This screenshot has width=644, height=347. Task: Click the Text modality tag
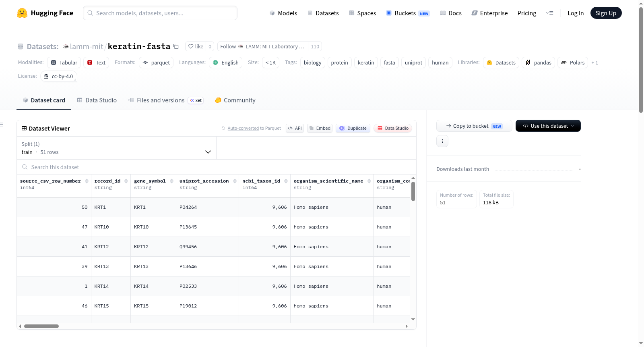pos(96,62)
